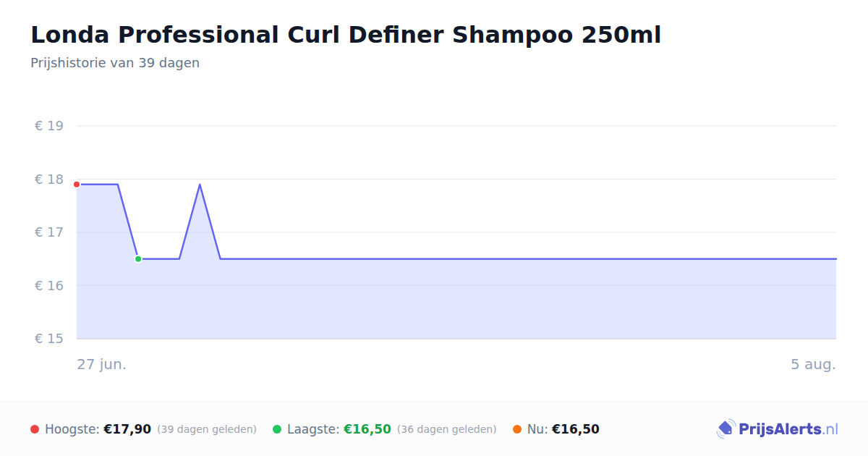Image resolution: width=868 pixels, height=456 pixels.
Task: Click the PrijsAlerts price tag logo icon
Action: coord(726,429)
